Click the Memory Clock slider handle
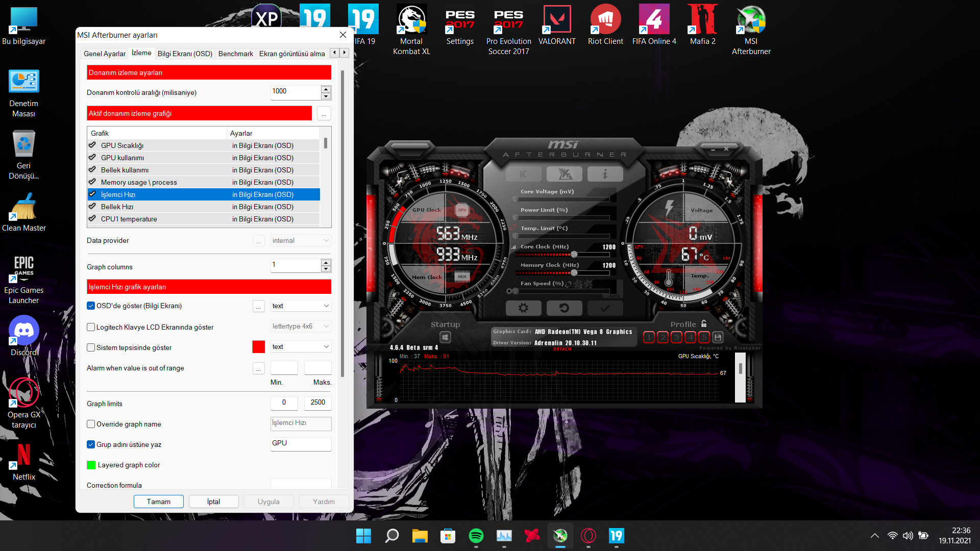This screenshot has height=551, width=980. 574,272
